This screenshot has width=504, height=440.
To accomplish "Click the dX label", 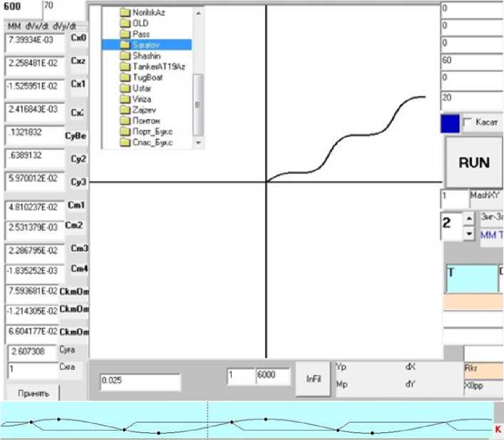I will [411, 367].
